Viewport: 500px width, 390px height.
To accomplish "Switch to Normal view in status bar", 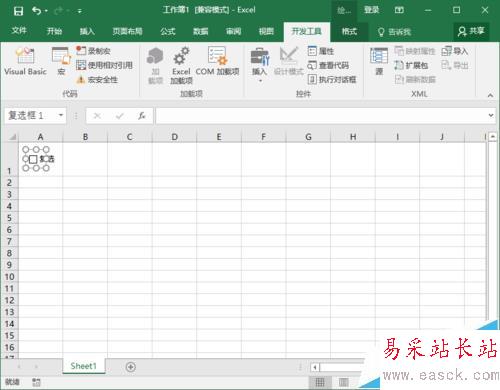I will 320,382.
